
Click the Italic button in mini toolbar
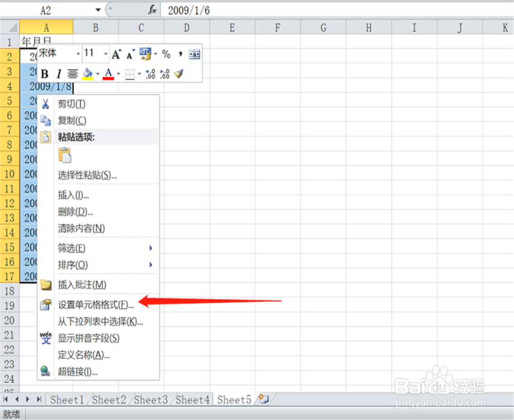click(x=59, y=74)
